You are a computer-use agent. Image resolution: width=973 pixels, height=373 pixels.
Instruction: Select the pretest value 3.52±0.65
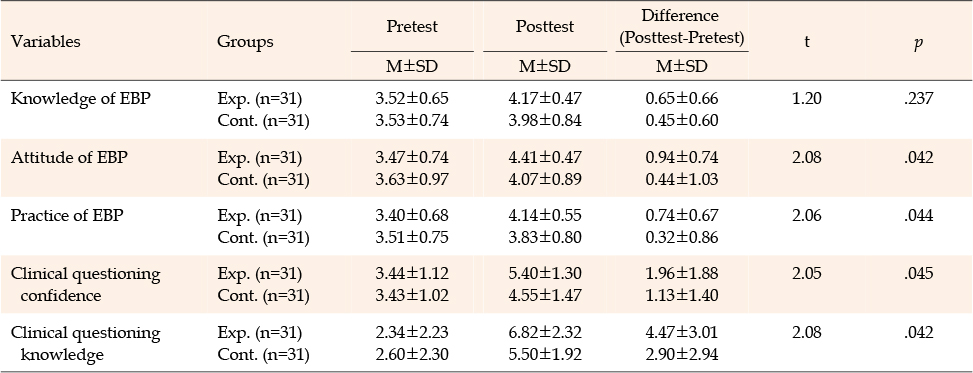[x=412, y=99]
